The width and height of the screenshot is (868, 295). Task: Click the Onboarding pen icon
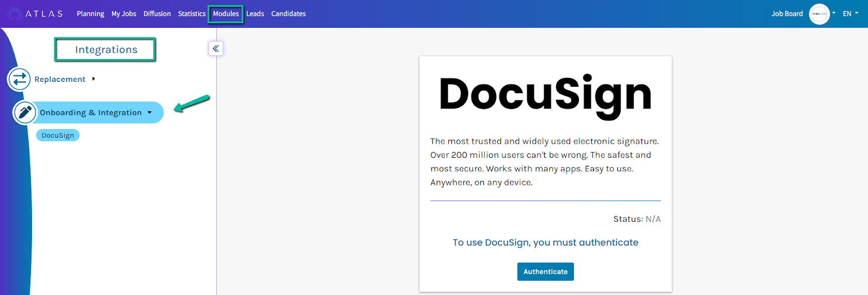[24, 112]
